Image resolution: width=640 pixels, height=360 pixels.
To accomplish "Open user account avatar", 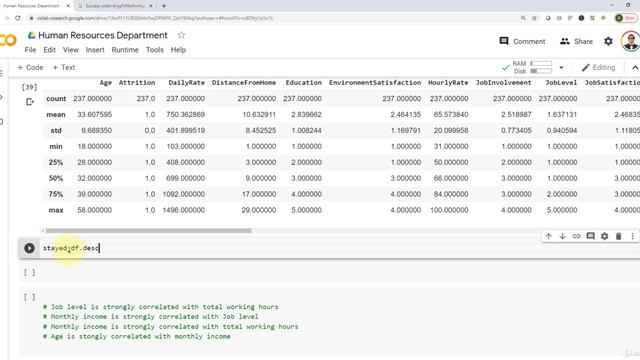I will click(630, 41).
